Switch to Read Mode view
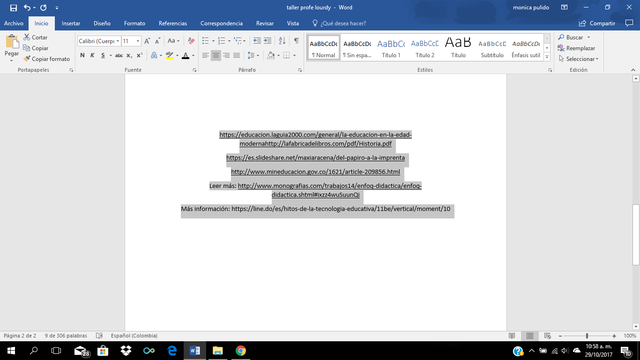Image resolution: width=640 pixels, height=360 pixels. pos(512,336)
